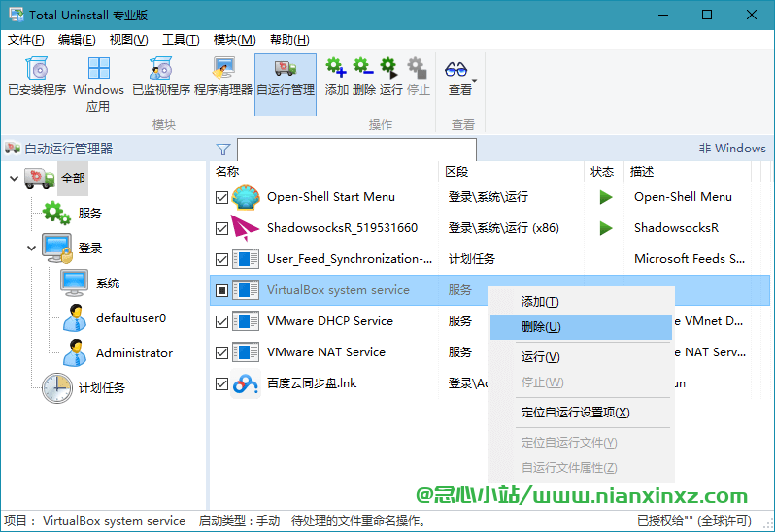The width and height of the screenshot is (775, 532).
Task: Uncheck Open-Shell Start Menu checkbox
Action: click(x=222, y=198)
